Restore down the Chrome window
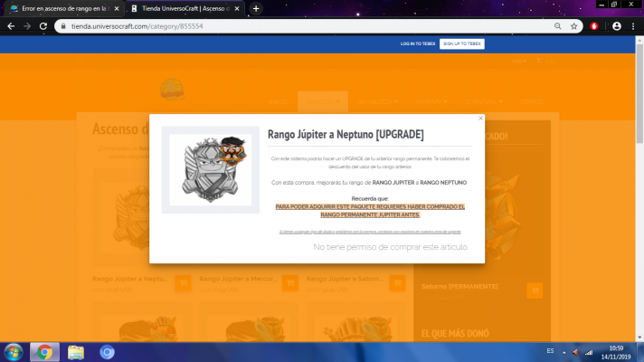 [x=614, y=5]
